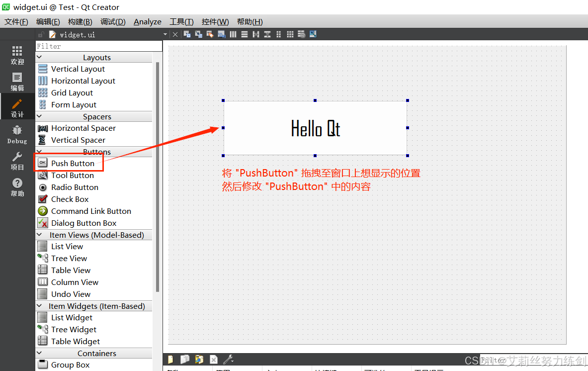
Task: Open the Analyze menu
Action: (x=148, y=22)
